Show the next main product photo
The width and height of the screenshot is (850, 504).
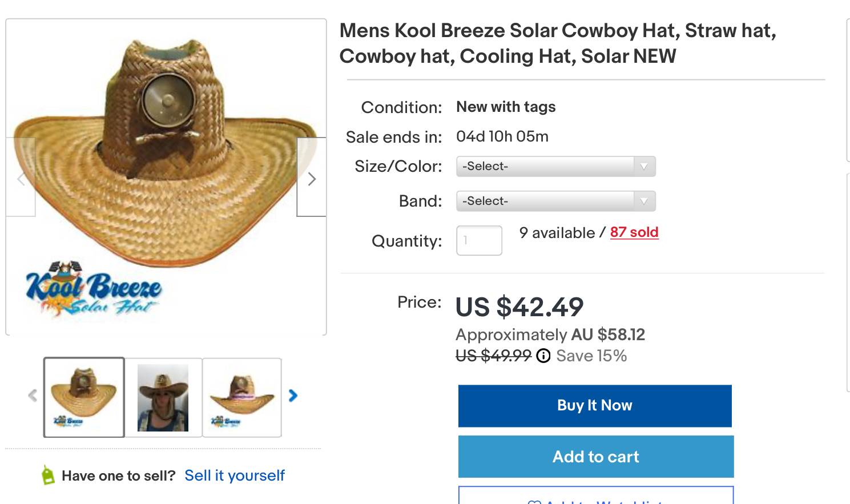point(312,178)
